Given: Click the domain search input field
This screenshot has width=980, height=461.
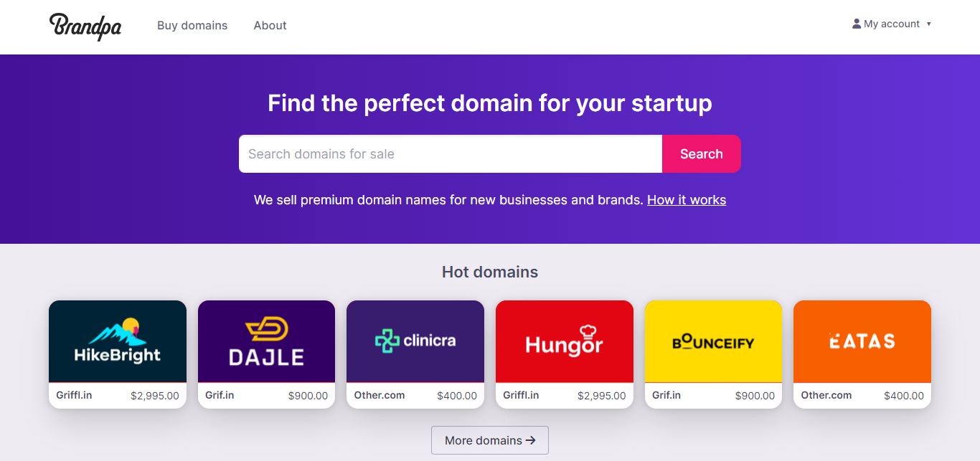Looking at the screenshot, I should (450, 154).
